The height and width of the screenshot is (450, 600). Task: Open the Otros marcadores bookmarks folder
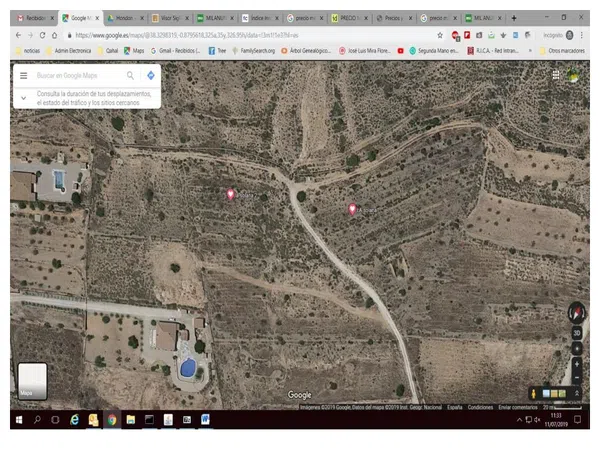pos(562,50)
